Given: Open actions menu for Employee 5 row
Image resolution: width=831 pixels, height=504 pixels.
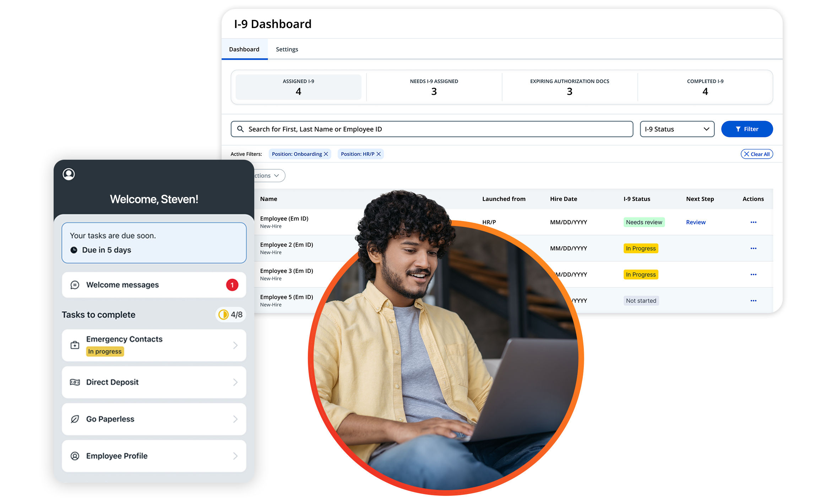Looking at the screenshot, I should point(753,301).
